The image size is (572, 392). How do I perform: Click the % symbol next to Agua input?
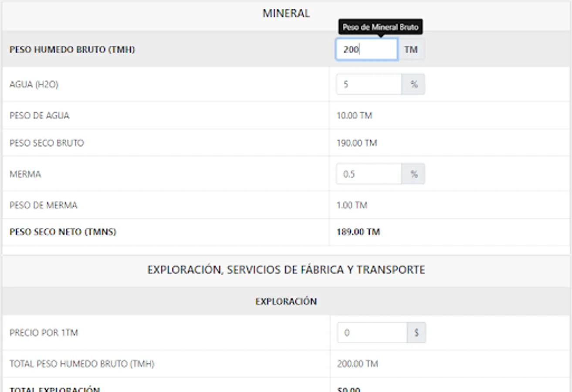tap(413, 84)
